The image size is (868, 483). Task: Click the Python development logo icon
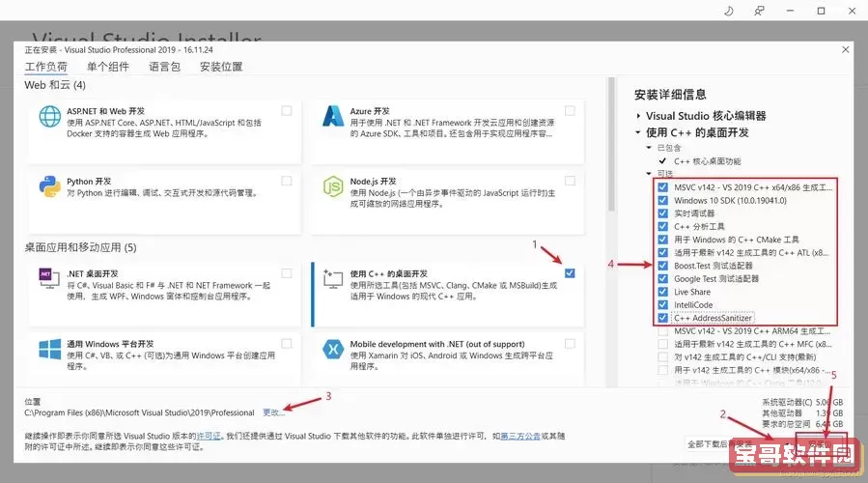(50, 186)
